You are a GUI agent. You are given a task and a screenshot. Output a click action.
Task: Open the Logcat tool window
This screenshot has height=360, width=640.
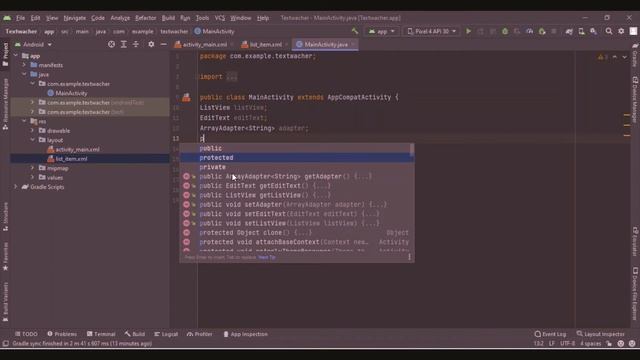click(x=166, y=334)
